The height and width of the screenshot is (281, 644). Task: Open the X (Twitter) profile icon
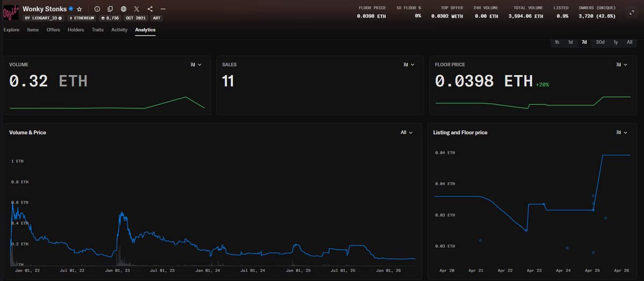137,9
